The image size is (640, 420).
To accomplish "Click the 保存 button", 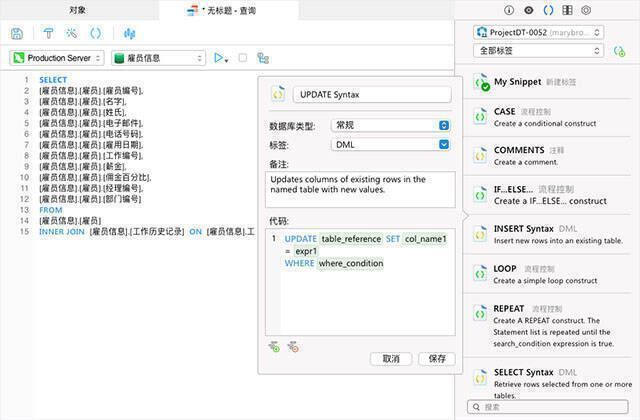I will point(437,358).
